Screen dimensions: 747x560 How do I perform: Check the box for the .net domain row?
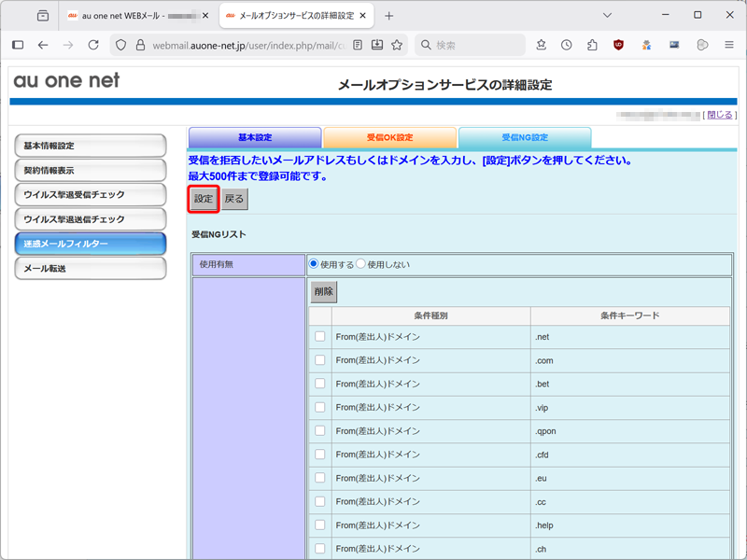(x=320, y=337)
